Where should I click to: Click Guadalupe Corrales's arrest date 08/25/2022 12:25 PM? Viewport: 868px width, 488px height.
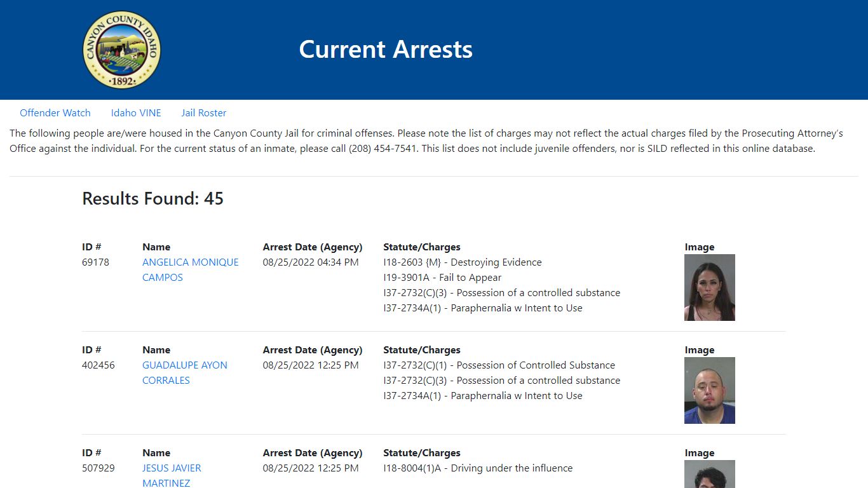[x=311, y=365]
